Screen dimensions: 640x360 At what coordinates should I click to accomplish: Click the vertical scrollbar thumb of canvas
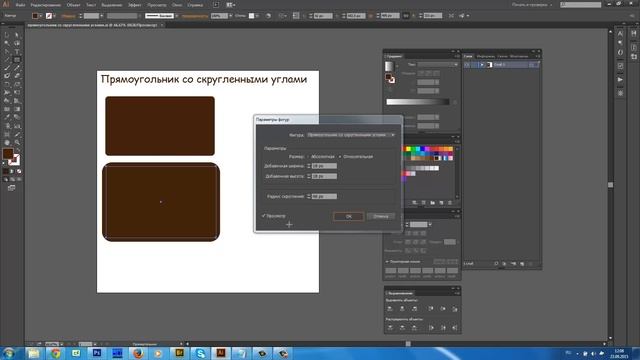tap(611, 185)
